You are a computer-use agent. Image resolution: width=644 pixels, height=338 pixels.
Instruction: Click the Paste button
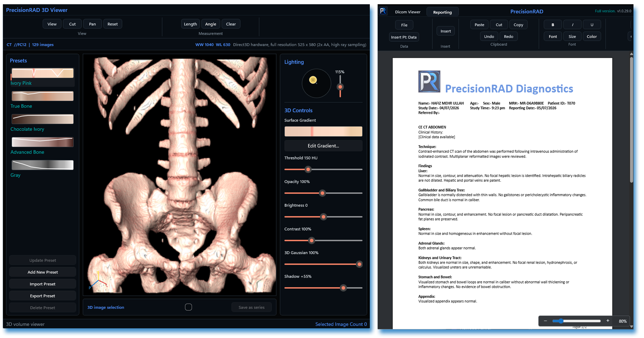click(479, 25)
